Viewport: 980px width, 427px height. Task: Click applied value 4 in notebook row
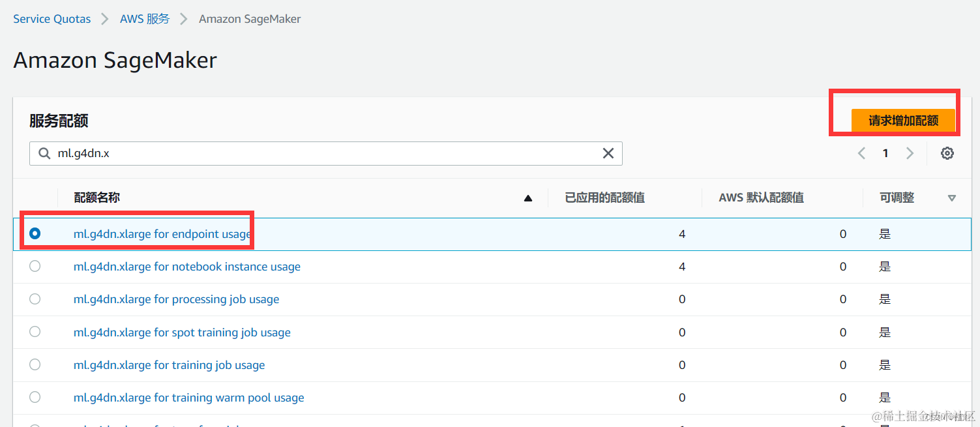click(x=682, y=267)
